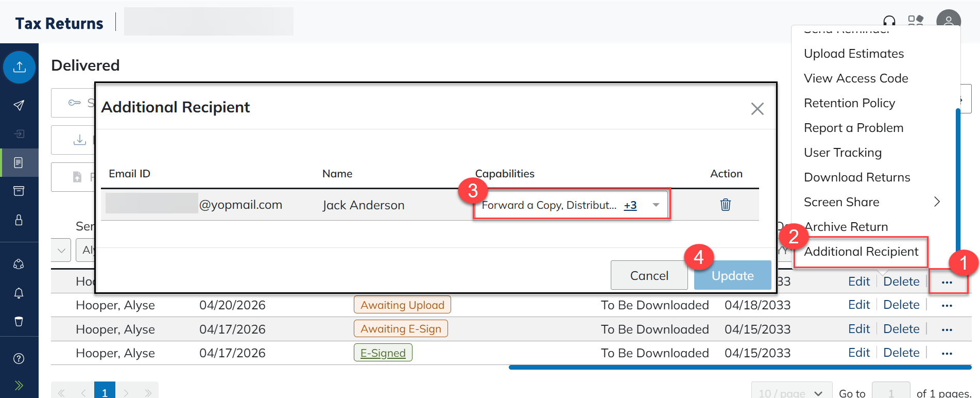Click the Update button in dialog
Image resolution: width=980 pixels, height=398 pixels.
point(732,276)
